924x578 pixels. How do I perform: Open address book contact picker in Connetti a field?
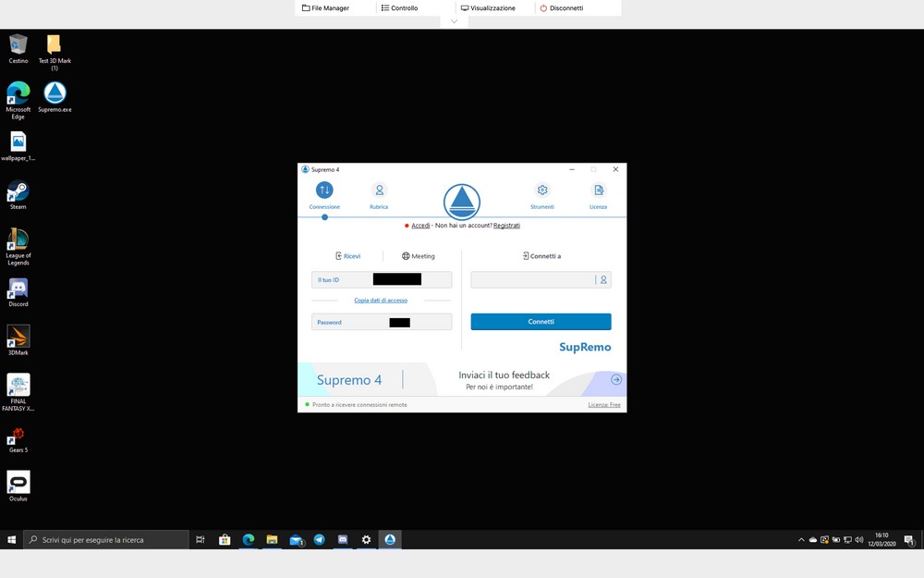tap(603, 280)
